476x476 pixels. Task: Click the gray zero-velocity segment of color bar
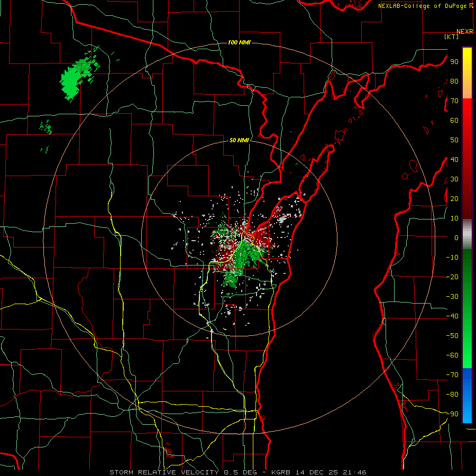click(467, 234)
